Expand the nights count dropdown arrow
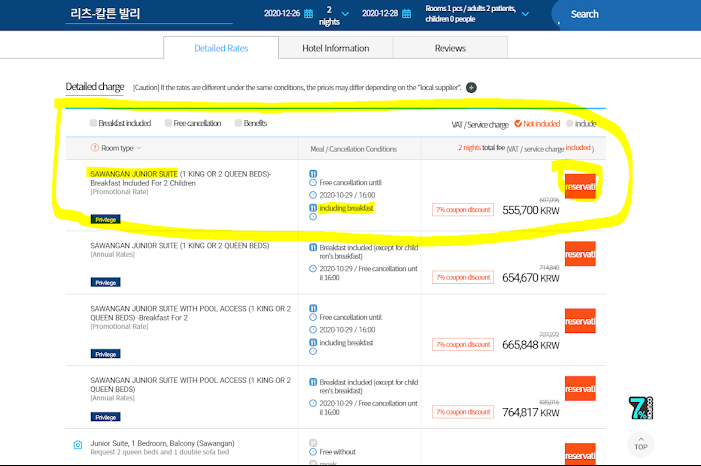The width and height of the screenshot is (701, 466). [x=346, y=14]
